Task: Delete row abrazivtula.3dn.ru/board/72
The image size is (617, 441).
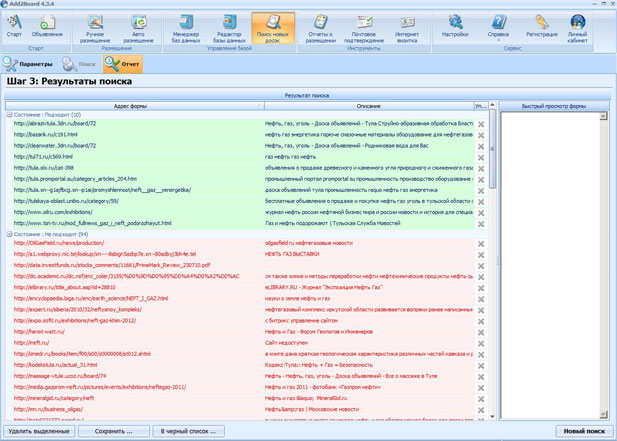Action: tap(481, 124)
